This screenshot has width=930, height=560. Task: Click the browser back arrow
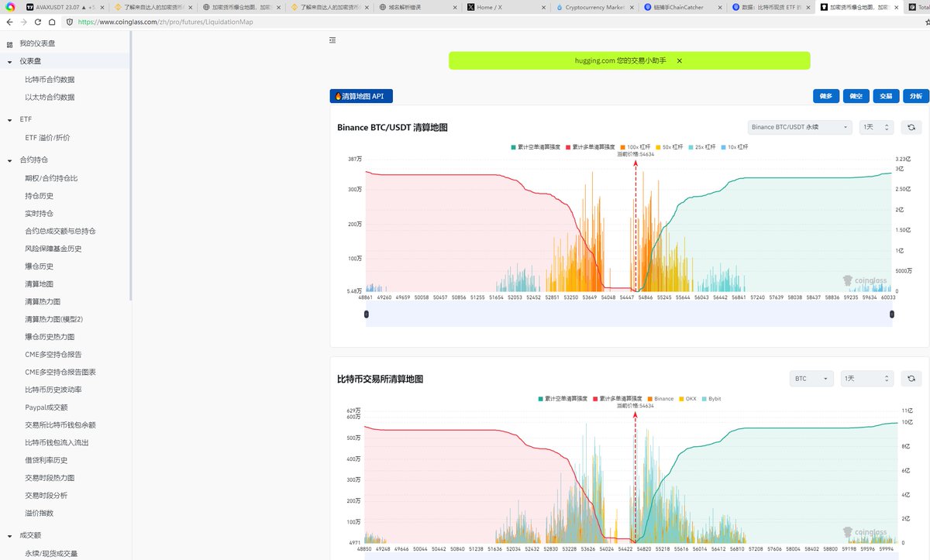tap(9, 22)
